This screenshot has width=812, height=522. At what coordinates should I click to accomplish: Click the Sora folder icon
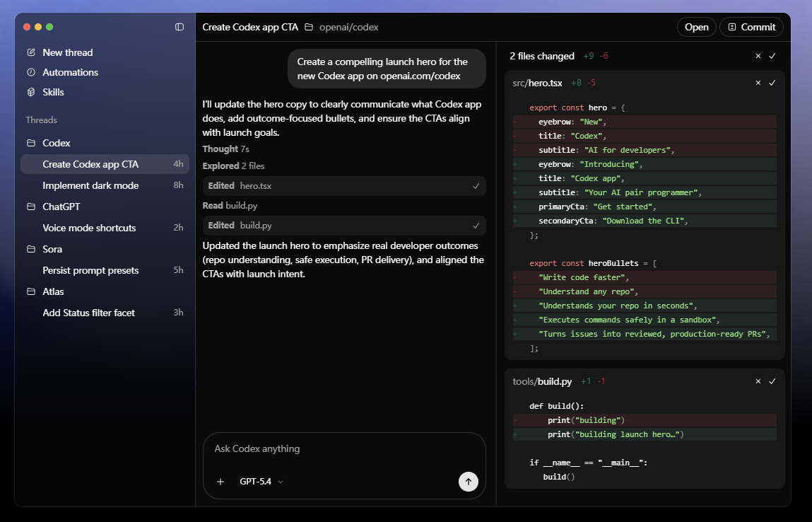click(31, 249)
